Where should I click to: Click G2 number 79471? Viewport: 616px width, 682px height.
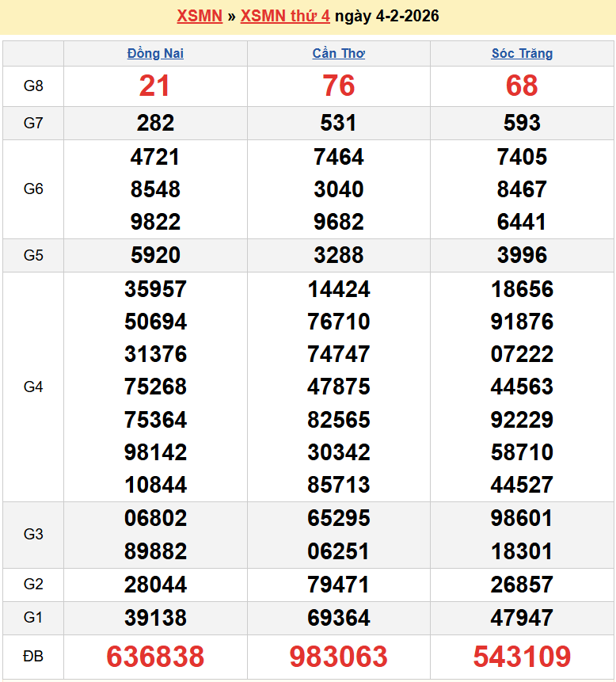[x=338, y=585]
